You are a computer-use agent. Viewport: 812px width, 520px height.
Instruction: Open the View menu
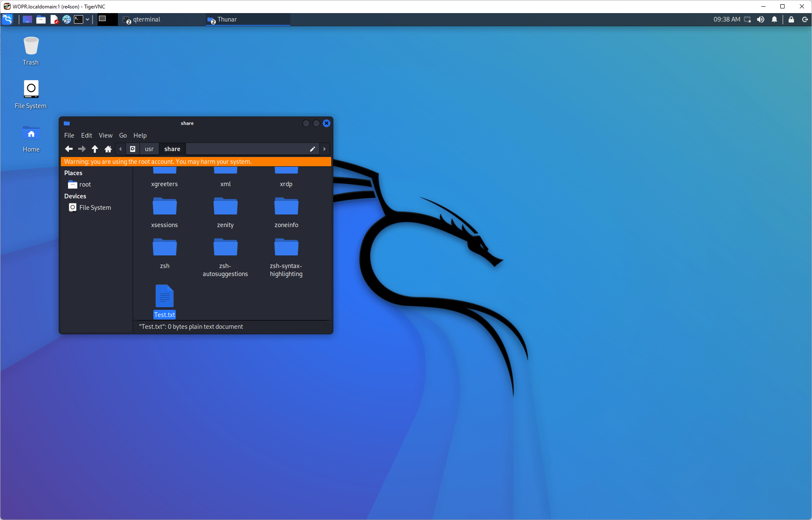(x=106, y=135)
